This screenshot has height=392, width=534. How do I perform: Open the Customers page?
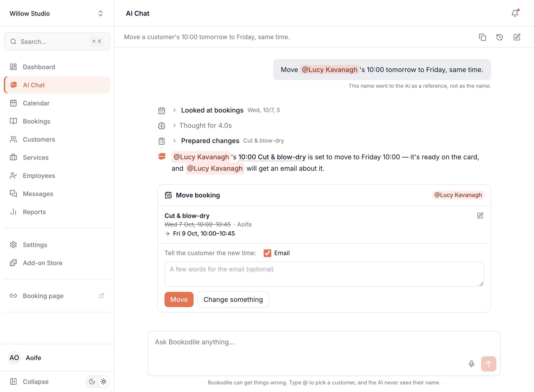pos(57,139)
